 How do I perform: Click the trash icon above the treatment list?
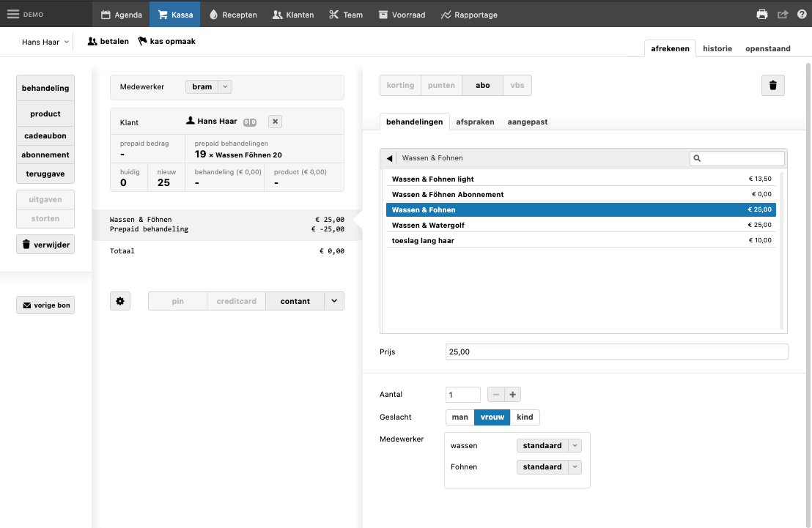(x=772, y=86)
